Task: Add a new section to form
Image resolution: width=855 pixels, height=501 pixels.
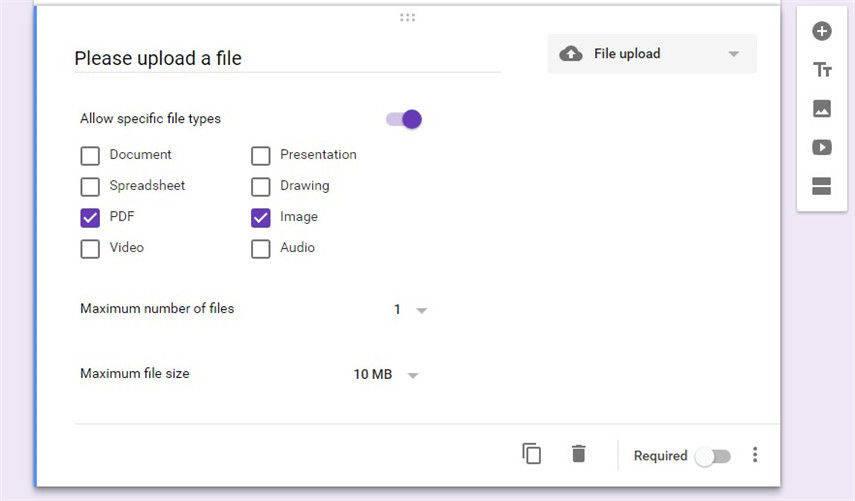Action: click(822, 187)
